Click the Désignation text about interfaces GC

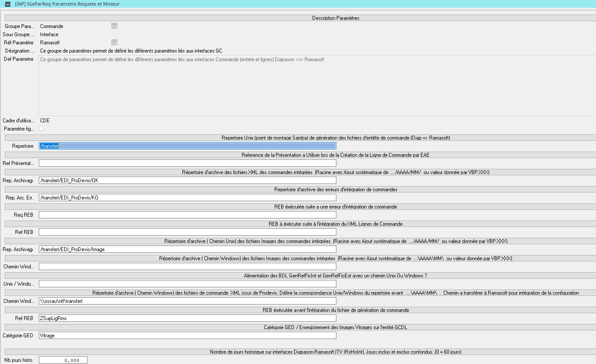(x=131, y=51)
